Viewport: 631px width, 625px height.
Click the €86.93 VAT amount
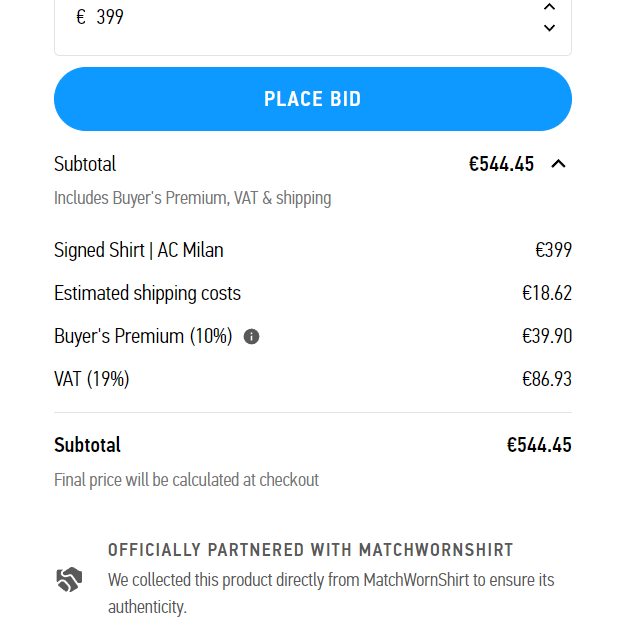(x=546, y=379)
